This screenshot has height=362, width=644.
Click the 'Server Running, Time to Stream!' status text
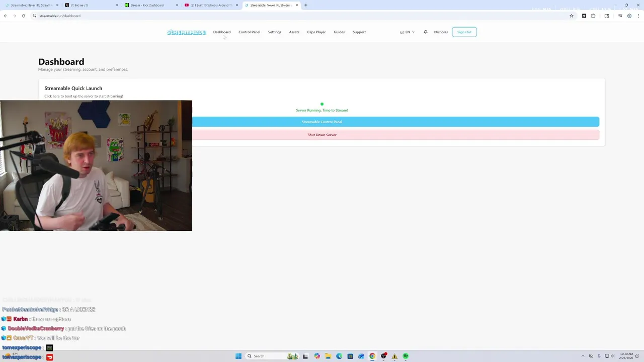(x=322, y=110)
